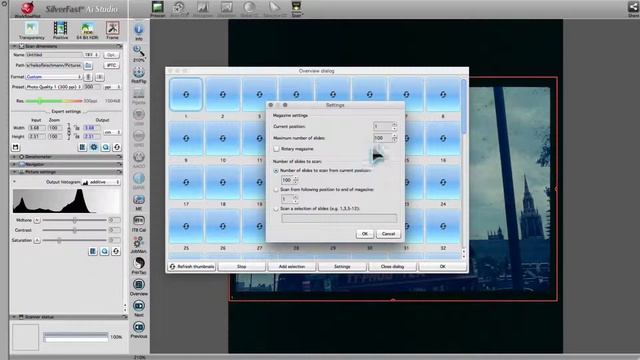Click the Current position stepper
The image size is (640, 360).
coord(394,127)
